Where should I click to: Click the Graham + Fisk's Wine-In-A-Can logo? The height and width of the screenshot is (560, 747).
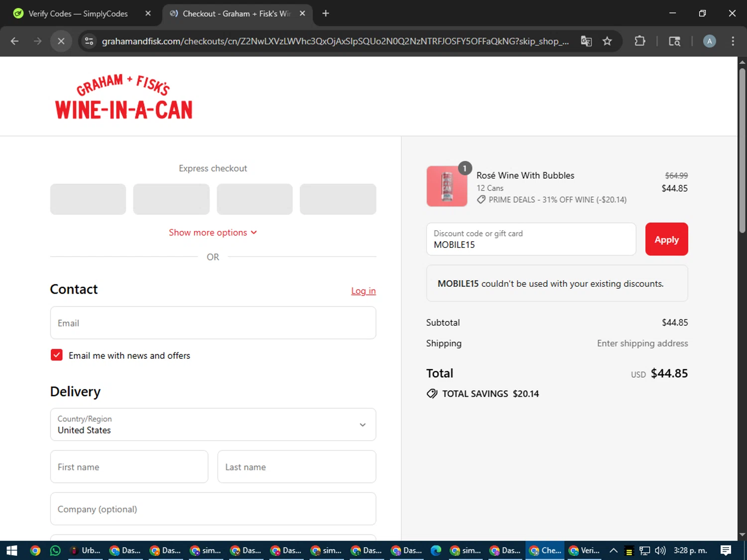click(124, 97)
